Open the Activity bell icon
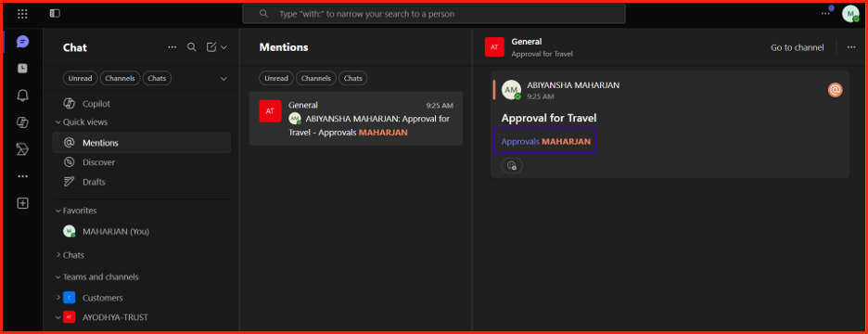Viewport: 868px width, 334px height. coord(22,96)
